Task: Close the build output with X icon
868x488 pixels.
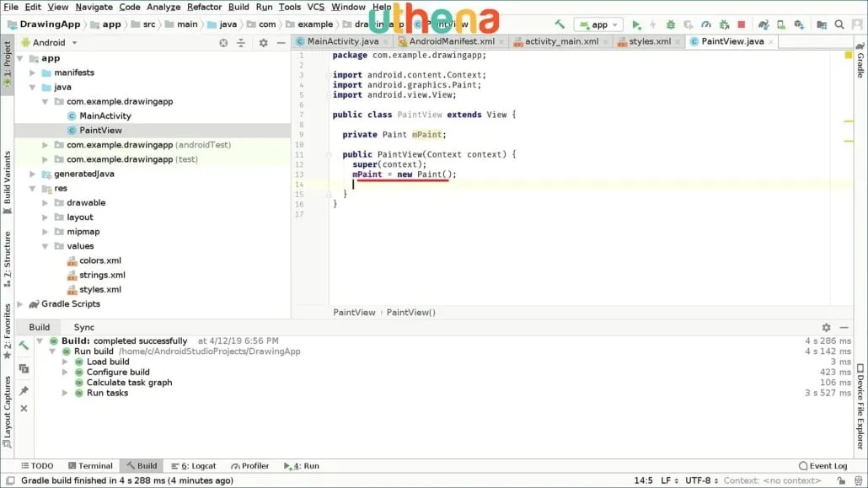Action: (24, 408)
